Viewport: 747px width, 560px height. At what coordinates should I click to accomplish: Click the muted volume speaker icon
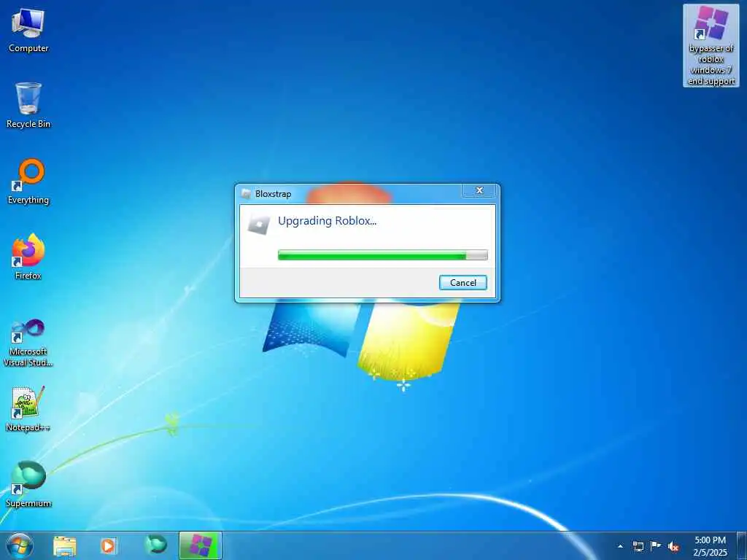(x=673, y=547)
